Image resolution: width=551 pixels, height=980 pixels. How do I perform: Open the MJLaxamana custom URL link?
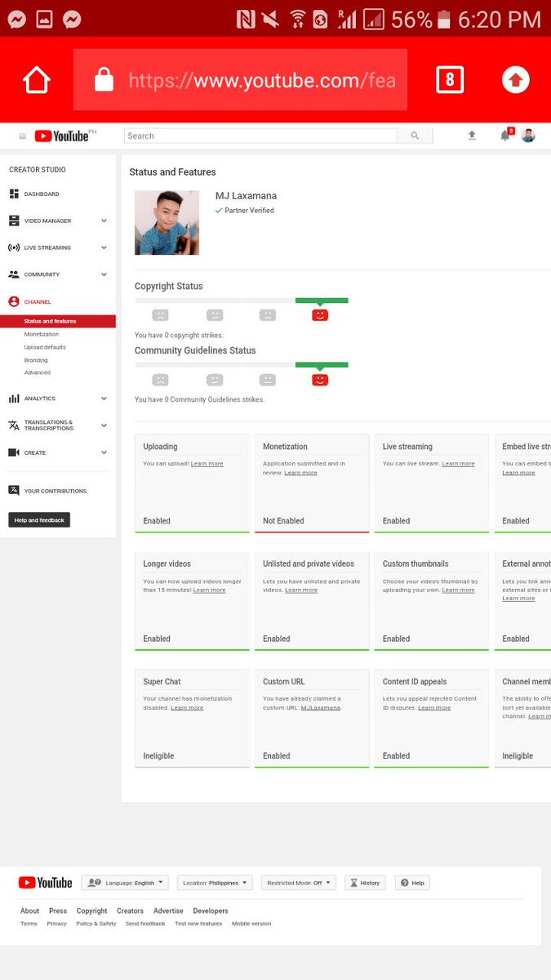[x=321, y=707]
